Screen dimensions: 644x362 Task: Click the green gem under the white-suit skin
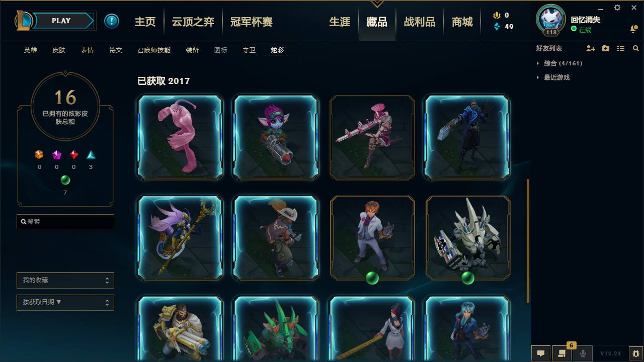point(372,278)
